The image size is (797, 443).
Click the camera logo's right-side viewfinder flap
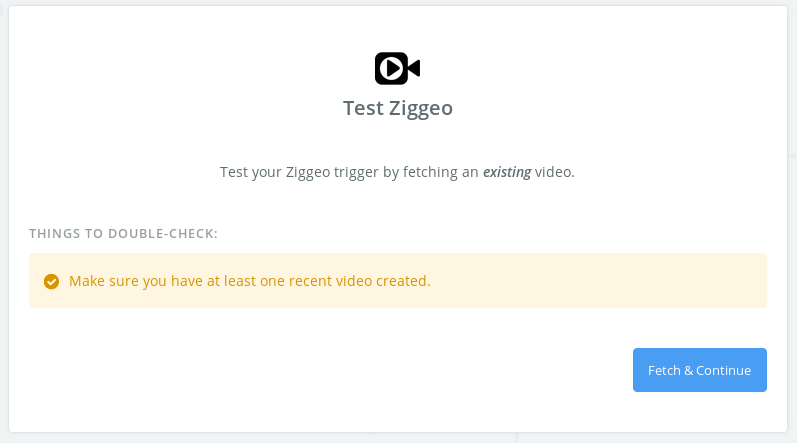click(414, 68)
